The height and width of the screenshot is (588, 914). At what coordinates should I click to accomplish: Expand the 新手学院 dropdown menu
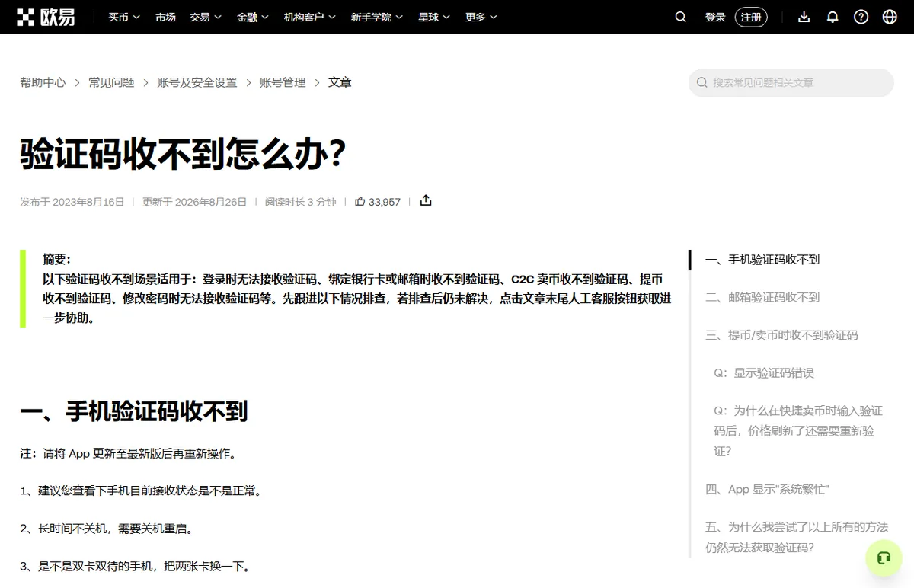pos(377,17)
